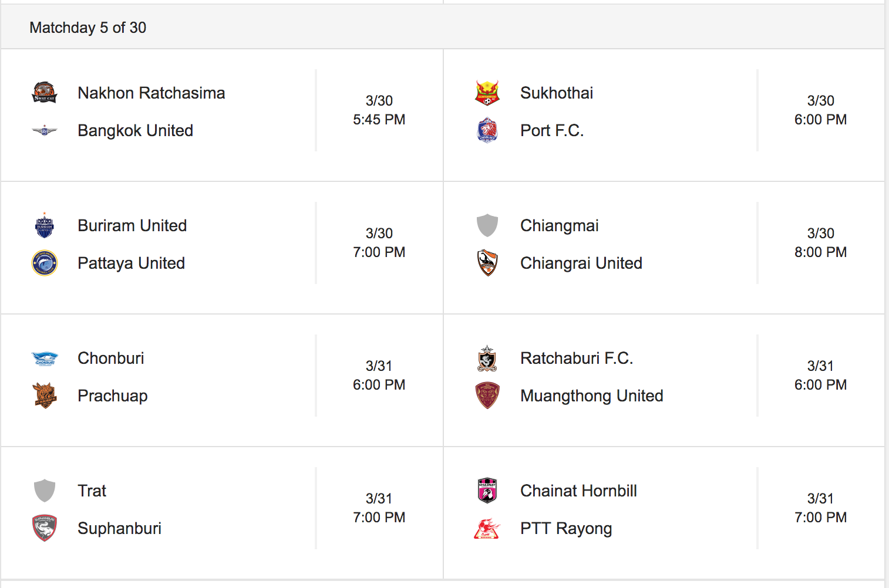This screenshot has width=889, height=588.
Task: Click the PTT Rayong red logo
Action: (487, 528)
